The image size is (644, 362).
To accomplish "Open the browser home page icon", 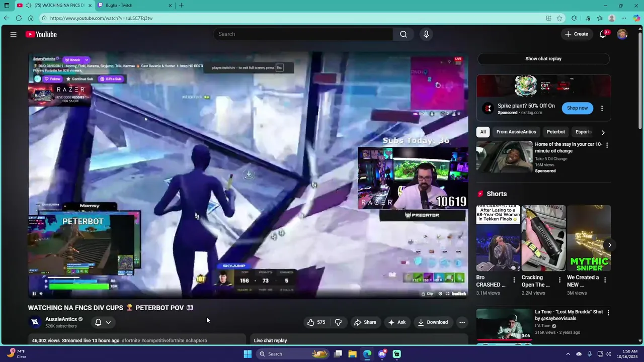I will click(31, 18).
